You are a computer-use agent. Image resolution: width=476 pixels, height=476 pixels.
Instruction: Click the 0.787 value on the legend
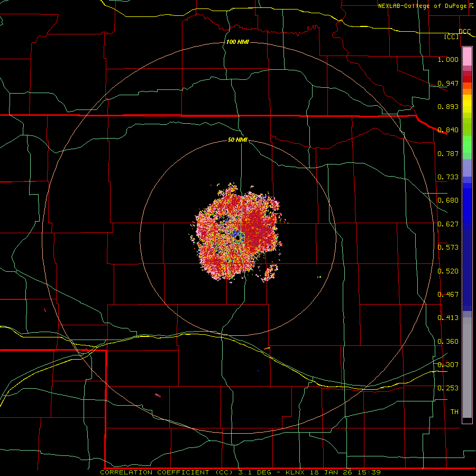click(448, 153)
